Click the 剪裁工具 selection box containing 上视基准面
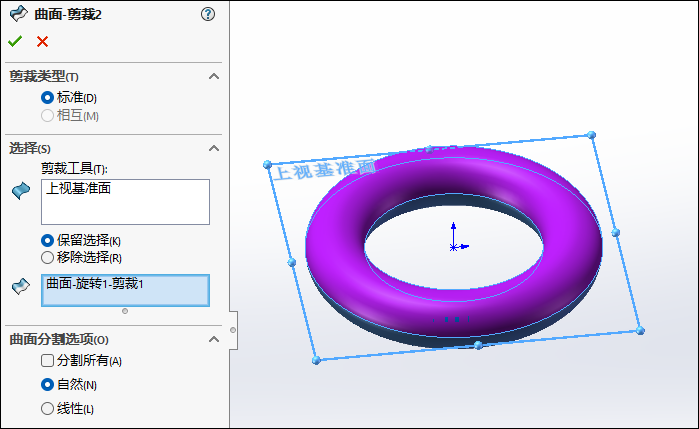Image resolution: width=699 pixels, height=429 pixels. click(125, 202)
